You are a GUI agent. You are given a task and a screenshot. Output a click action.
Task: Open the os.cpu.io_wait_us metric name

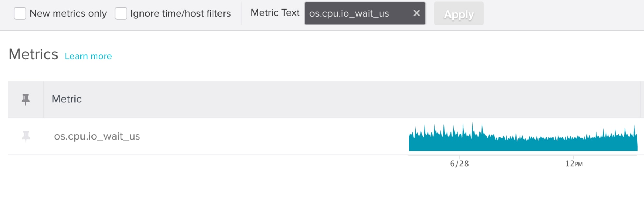tap(97, 136)
